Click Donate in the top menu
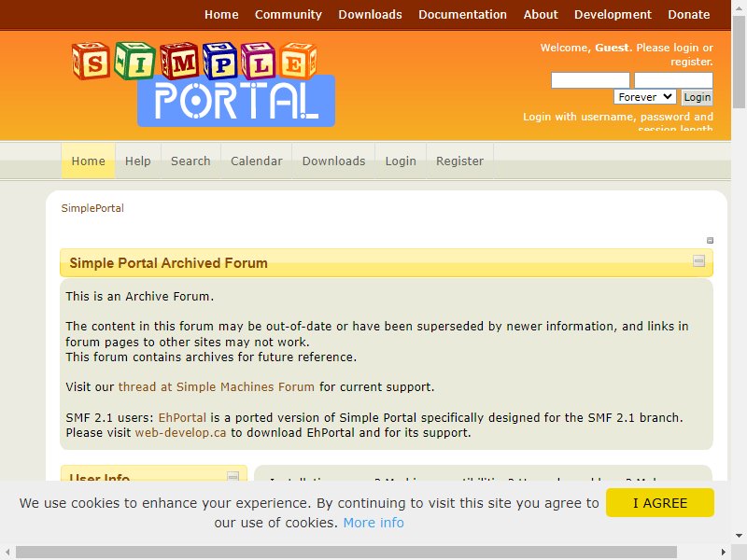The height and width of the screenshot is (560, 747). pos(689,15)
